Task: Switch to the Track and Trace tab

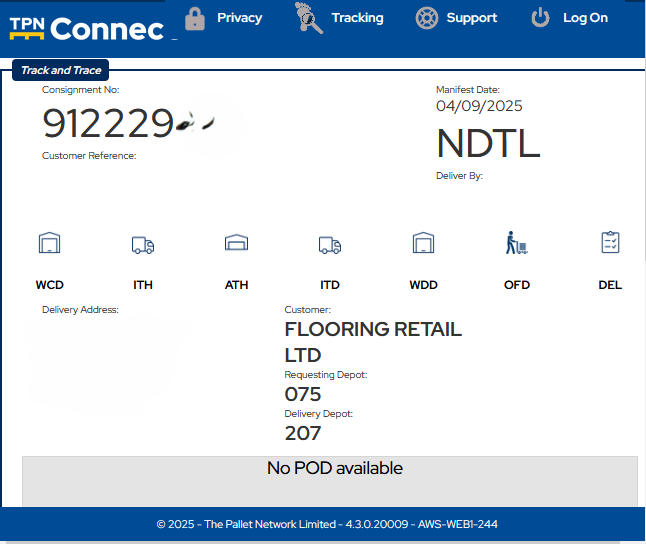Action: [x=61, y=70]
